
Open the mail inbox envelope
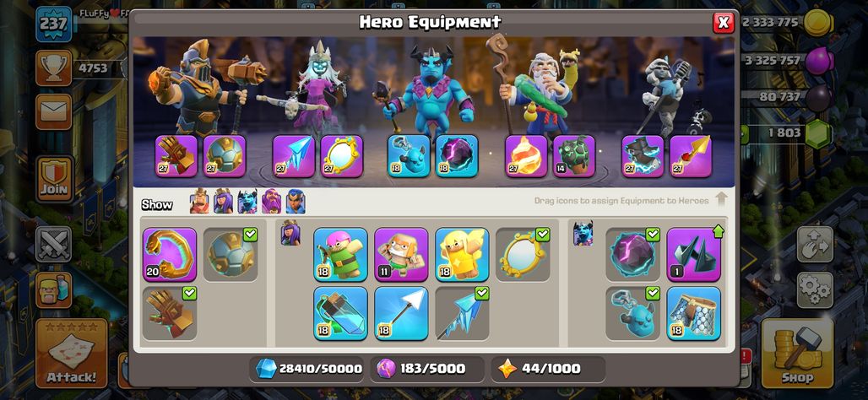coord(54,111)
